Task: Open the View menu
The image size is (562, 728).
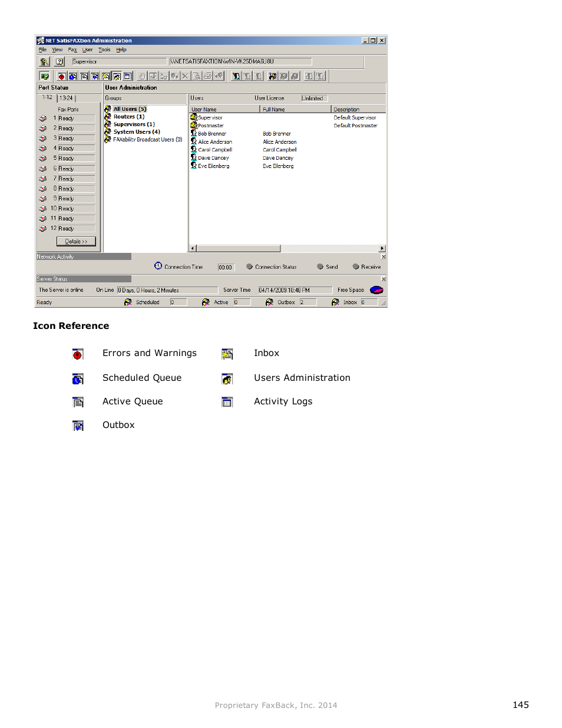Action: tap(57, 50)
